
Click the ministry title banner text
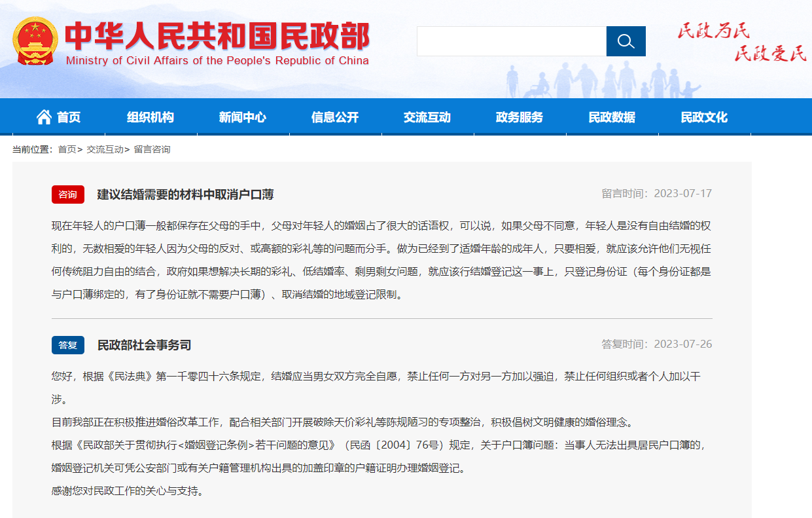pyautogui.click(x=218, y=44)
